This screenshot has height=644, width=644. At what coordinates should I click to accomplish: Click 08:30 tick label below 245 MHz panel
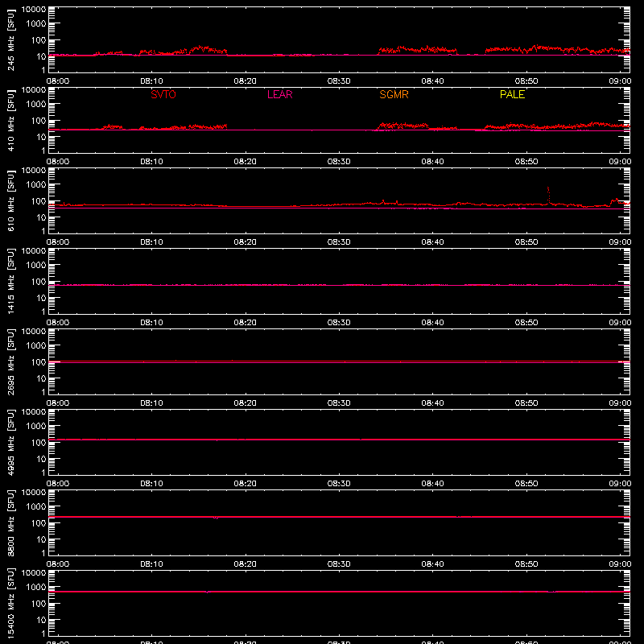click(x=339, y=81)
